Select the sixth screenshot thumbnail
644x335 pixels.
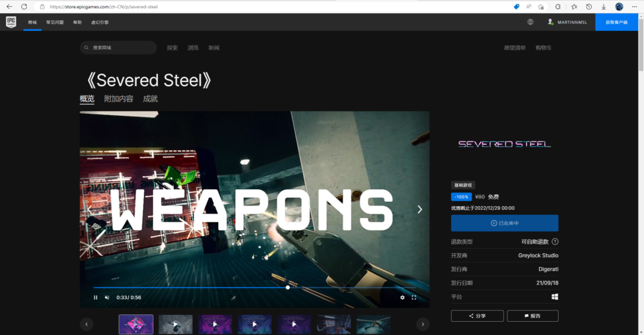(333, 324)
